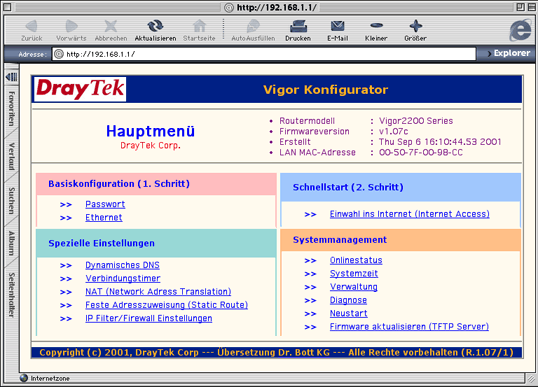
Task: Click the window zoom box button
Action: pos(521,7)
